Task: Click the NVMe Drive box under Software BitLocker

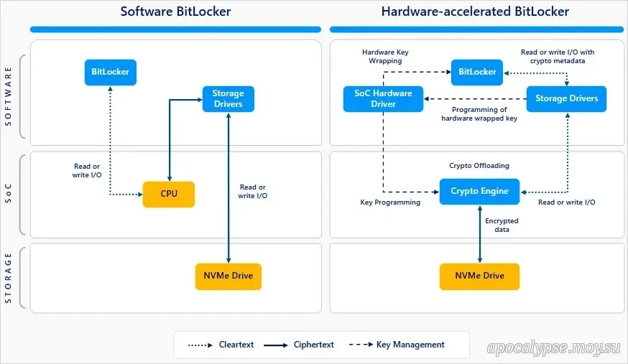Action: click(x=228, y=276)
